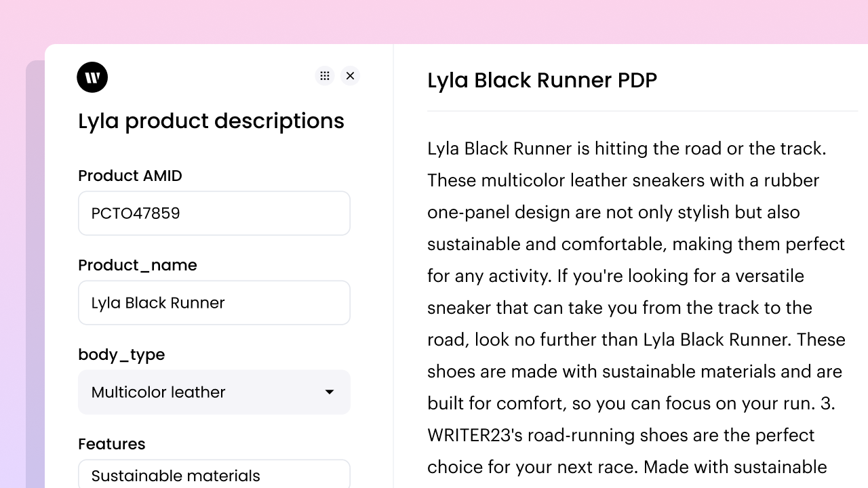Click the first line of generated description

pyautogui.click(x=627, y=148)
